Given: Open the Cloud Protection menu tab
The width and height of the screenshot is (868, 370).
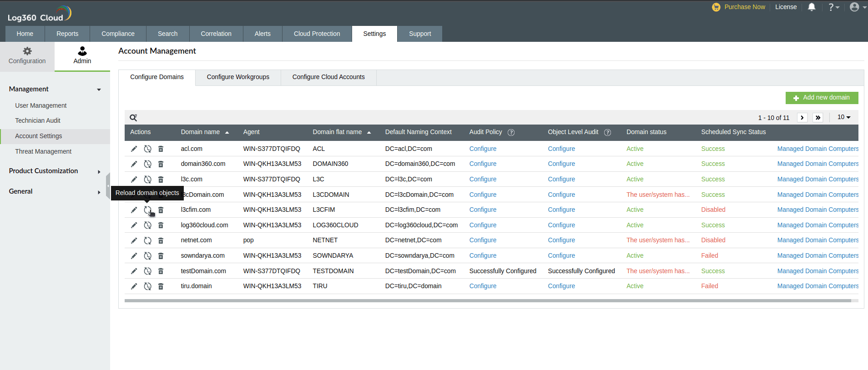Looking at the screenshot, I should point(317,34).
